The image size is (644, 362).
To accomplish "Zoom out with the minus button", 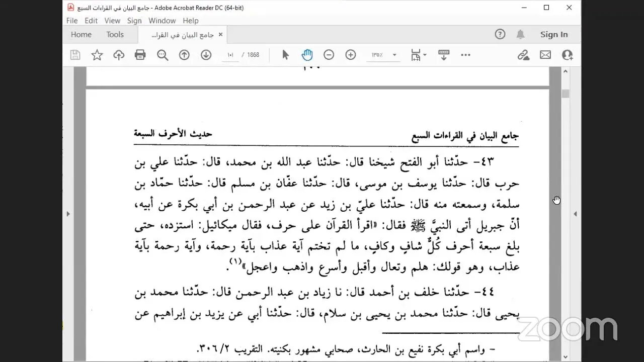I will coord(329,55).
